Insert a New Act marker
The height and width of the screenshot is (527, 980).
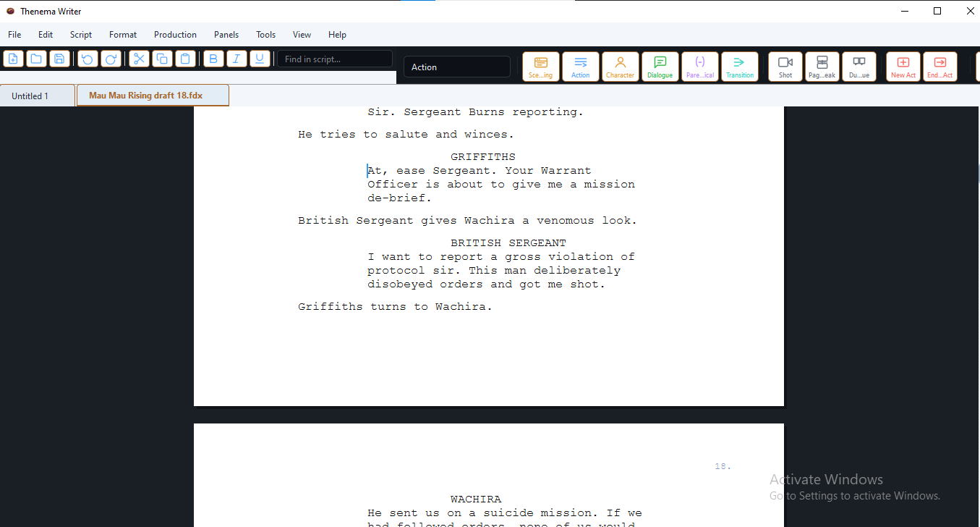click(903, 67)
